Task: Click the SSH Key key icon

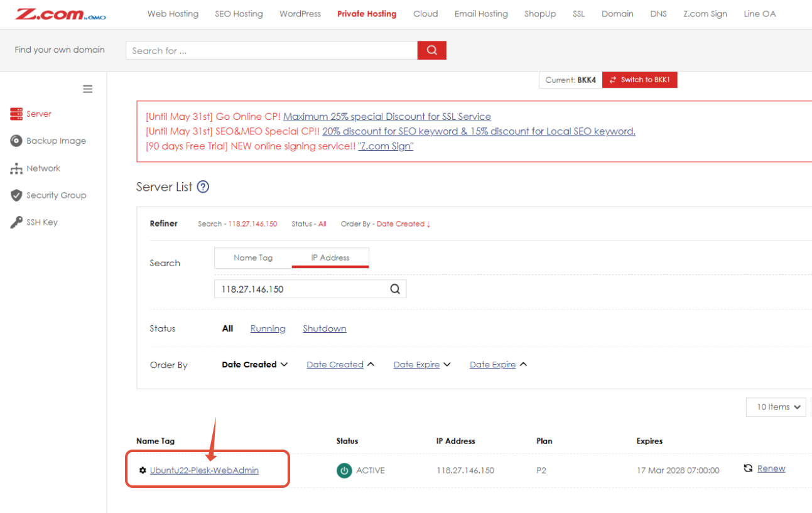Action: click(16, 223)
